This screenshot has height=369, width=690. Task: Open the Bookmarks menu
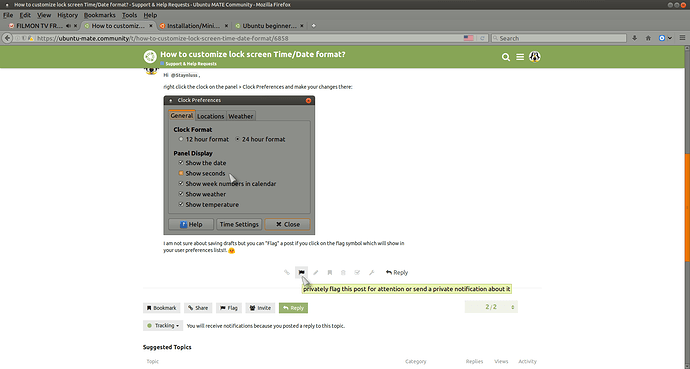[x=99, y=15]
